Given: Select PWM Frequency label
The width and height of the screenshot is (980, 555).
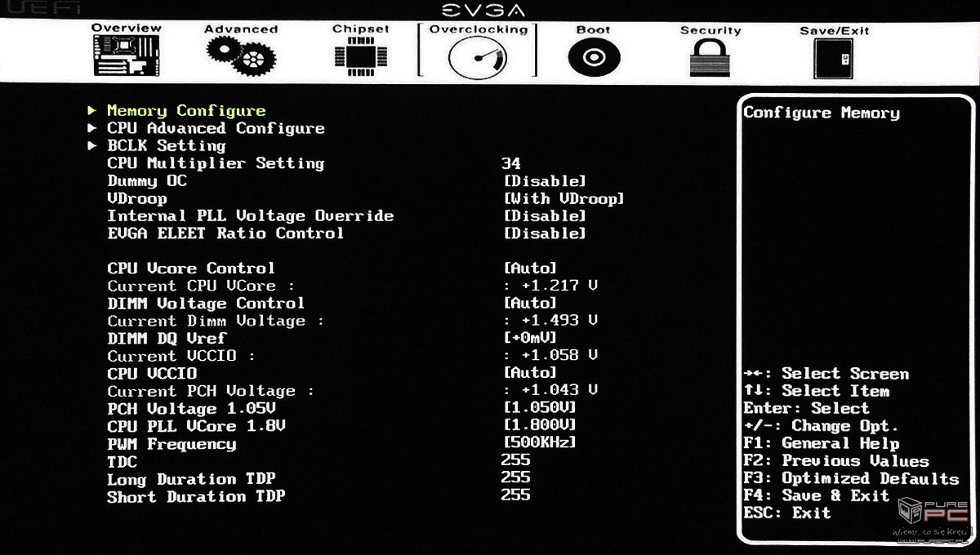Looking at the screenshot, I should [x=171, y=444].
